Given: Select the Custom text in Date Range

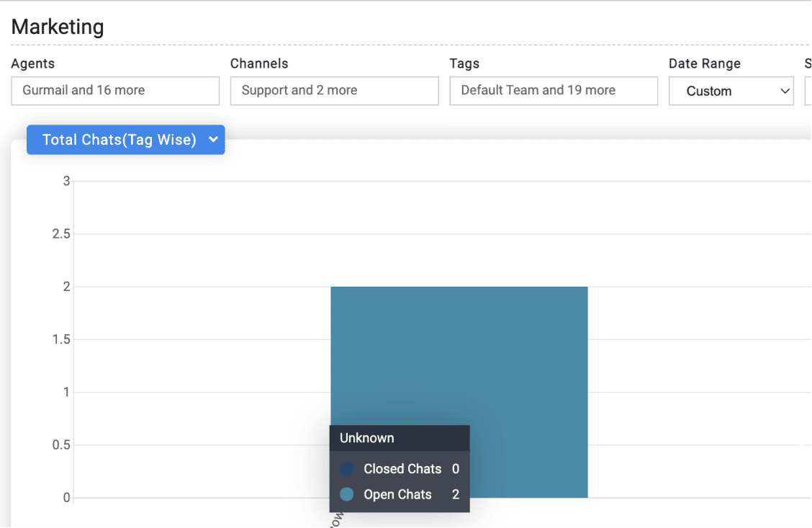Looking at the screenshot, I should click(x=708, y=91).
